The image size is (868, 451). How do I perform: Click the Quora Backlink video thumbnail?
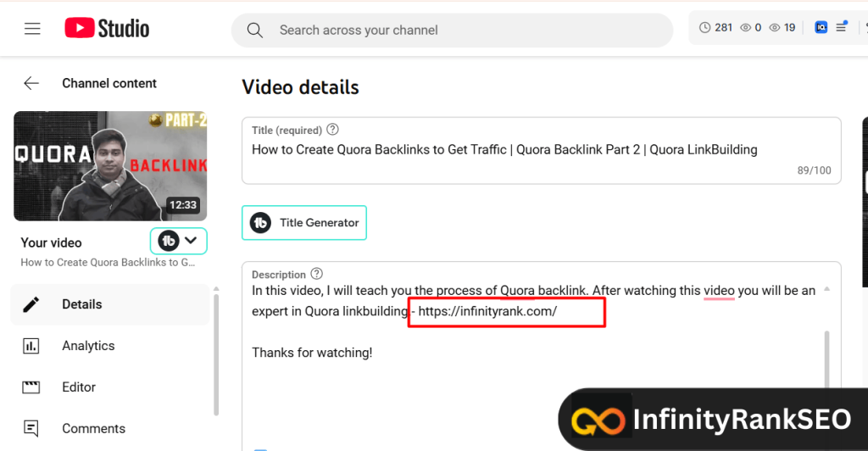pos(110,165)
